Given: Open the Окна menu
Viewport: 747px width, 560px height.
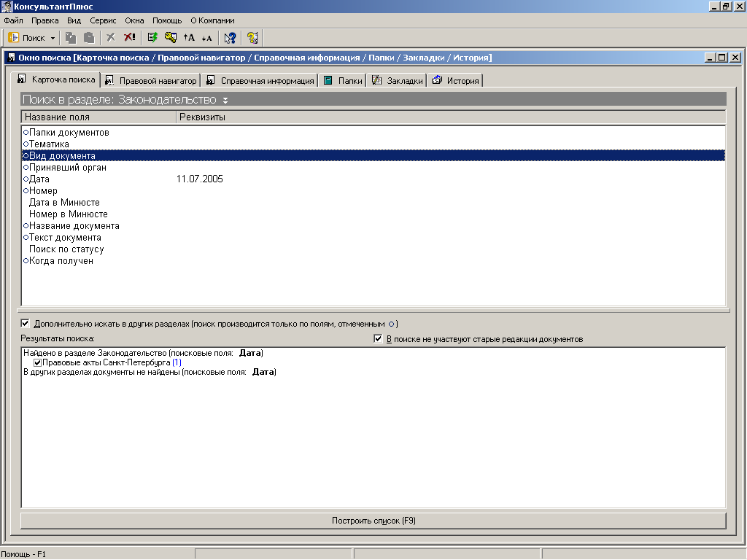Looking at the screenshot, I should tap(134, 20).
